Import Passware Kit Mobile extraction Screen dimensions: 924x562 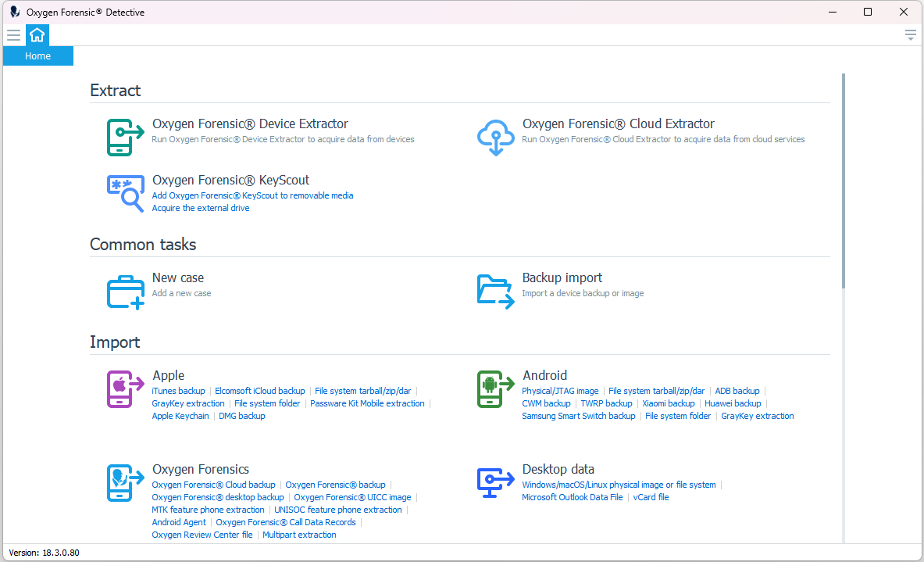click(367, 403)
